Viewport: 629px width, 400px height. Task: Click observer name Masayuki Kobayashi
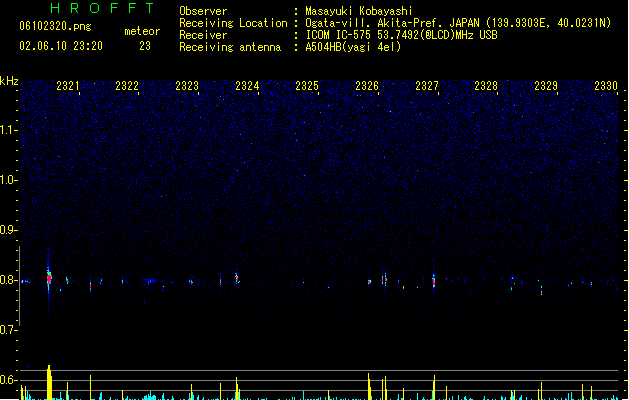click(x=359, y=11)
